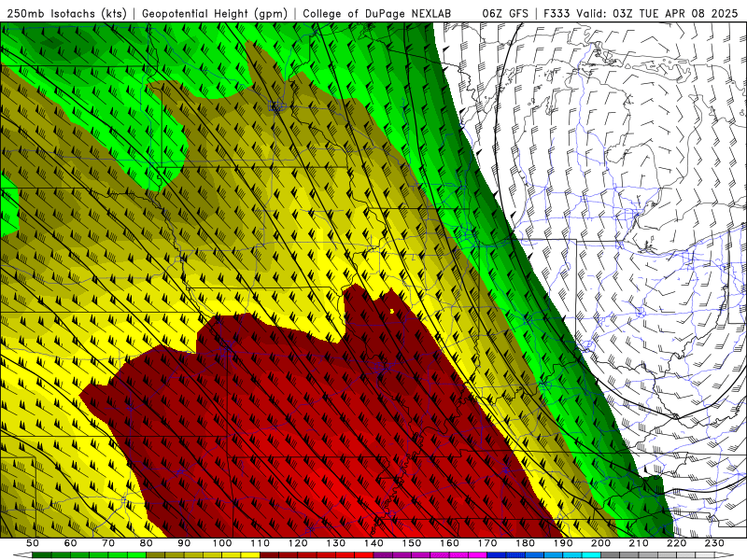747x560 pixels.
Task: Click the cyan swatch in the color bar
Action: pyautogui.click(x=591, y=554)
